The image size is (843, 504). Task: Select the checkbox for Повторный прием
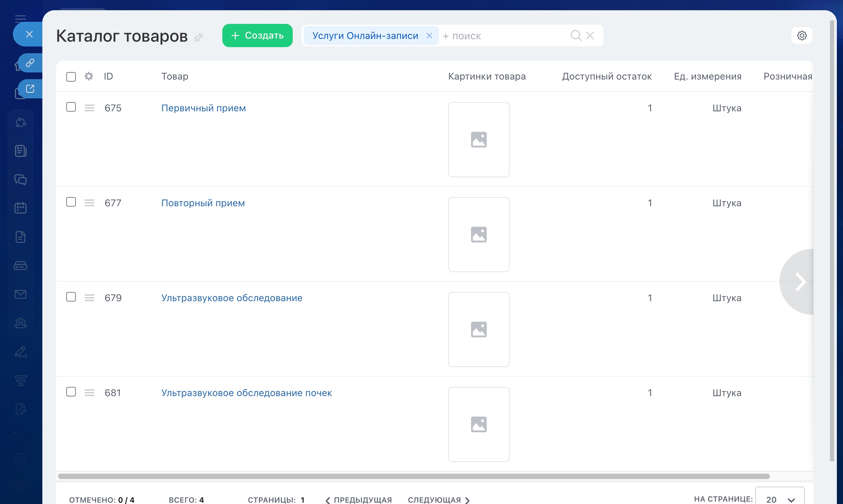pyautogui.click(x=71, y=202)
